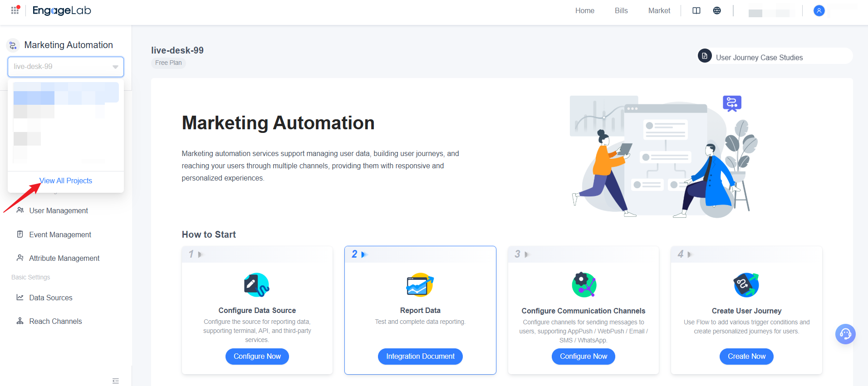Screen dimensions: 868x386
Task: Click the Configure Data Source card title
Action: coord(257,310)
